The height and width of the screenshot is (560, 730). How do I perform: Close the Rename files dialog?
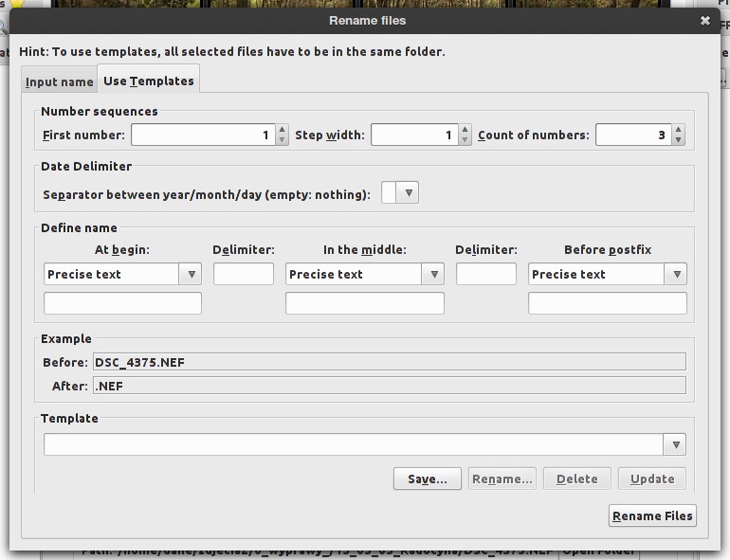[705, 21]
